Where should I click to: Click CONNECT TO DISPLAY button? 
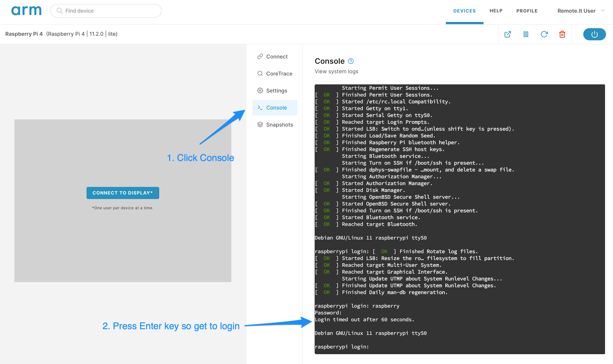[x=123, y=193]
